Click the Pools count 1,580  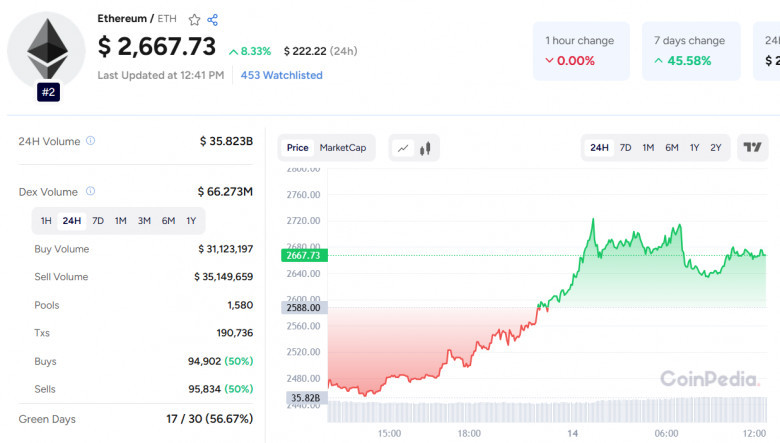coord(240,305)
